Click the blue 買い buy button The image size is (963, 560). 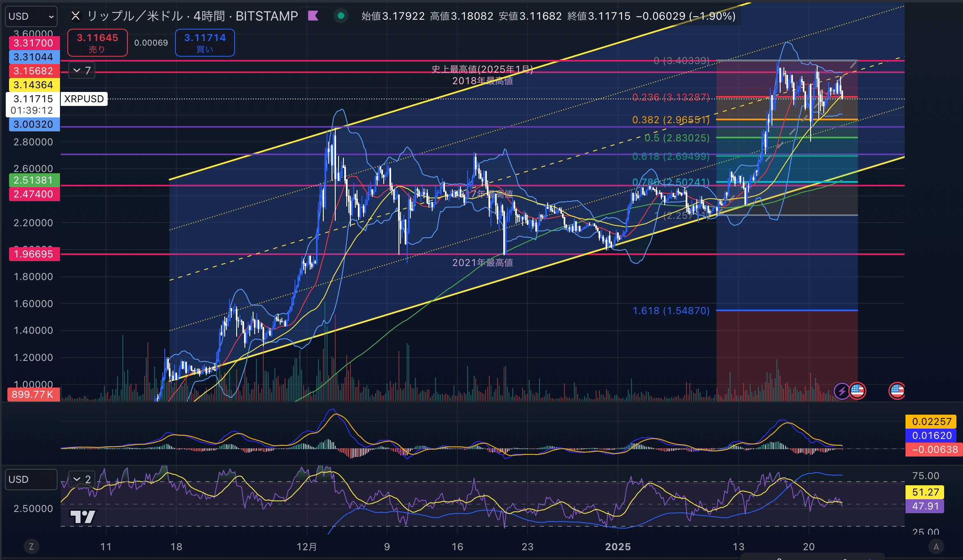click(x=205, y=43)
